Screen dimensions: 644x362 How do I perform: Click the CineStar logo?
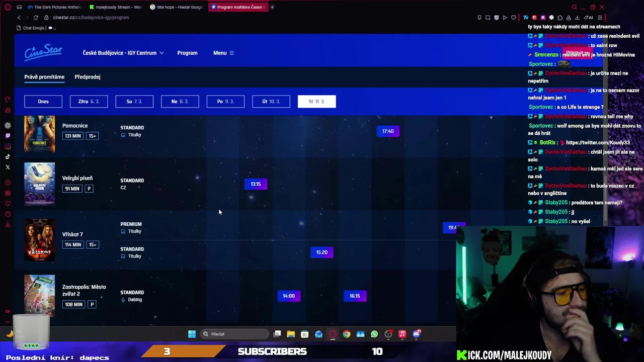pos(43,52)
